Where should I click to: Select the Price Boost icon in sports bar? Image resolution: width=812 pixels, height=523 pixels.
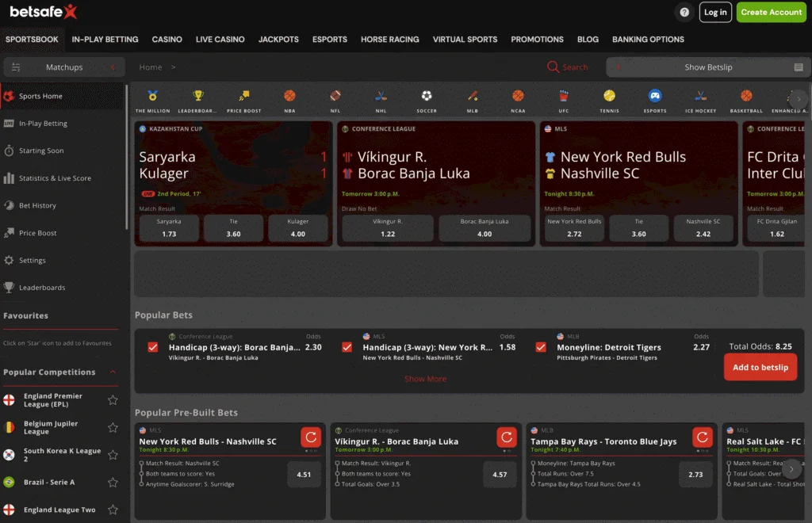[244, 96]
